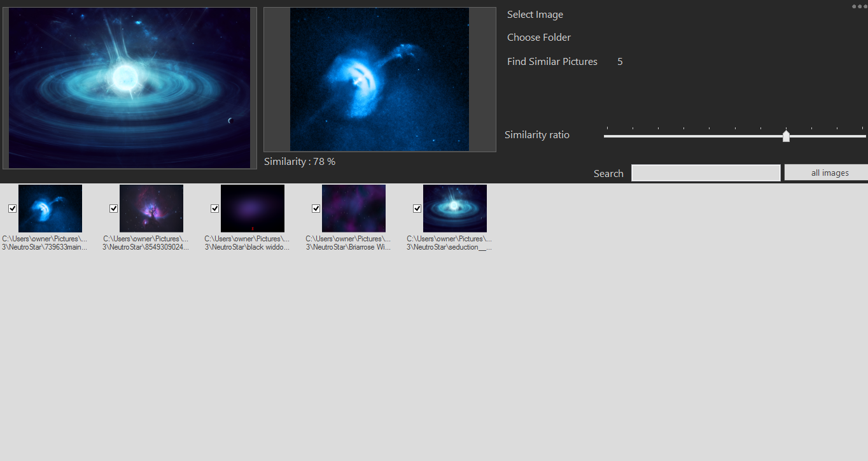
Task: Select the 'seduction' glowing star thumbnail
Action: point(455,208)
